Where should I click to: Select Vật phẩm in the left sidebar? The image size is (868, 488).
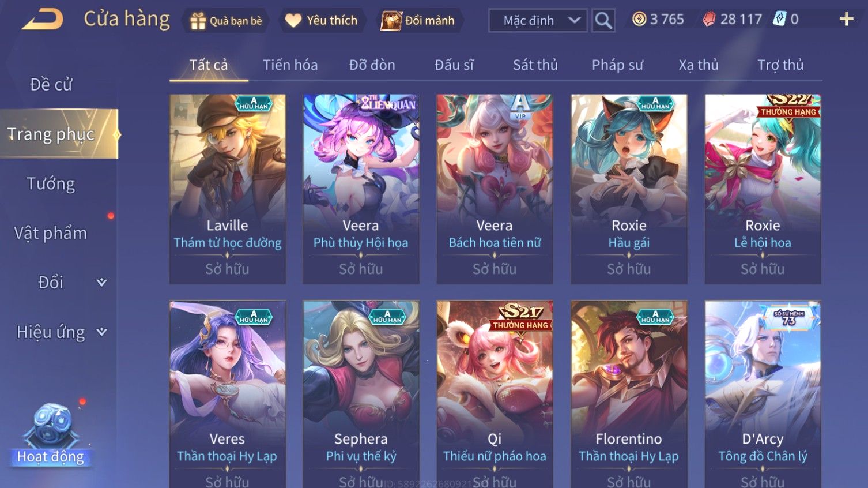point(51,233)
